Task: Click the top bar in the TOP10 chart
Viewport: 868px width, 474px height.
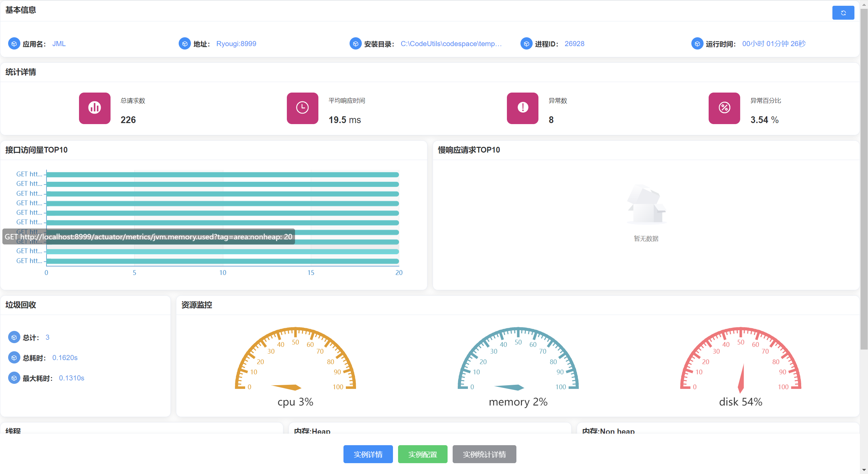Action: coord(222,175)
